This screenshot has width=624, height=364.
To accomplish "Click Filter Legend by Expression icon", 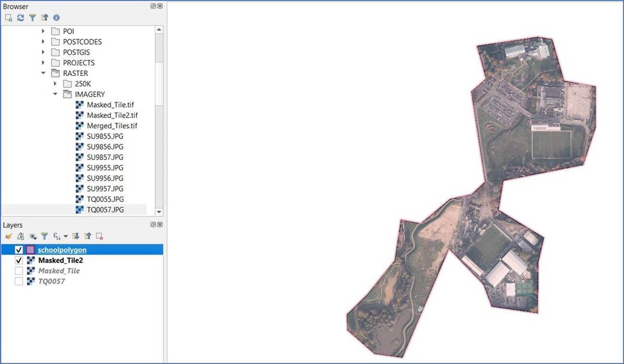I will [x=57, y=236].
